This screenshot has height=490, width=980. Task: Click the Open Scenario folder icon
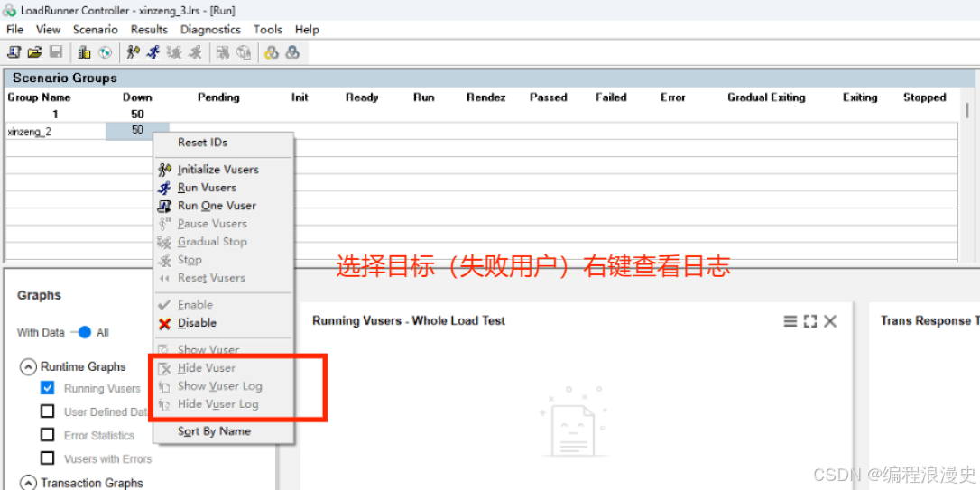35,52
